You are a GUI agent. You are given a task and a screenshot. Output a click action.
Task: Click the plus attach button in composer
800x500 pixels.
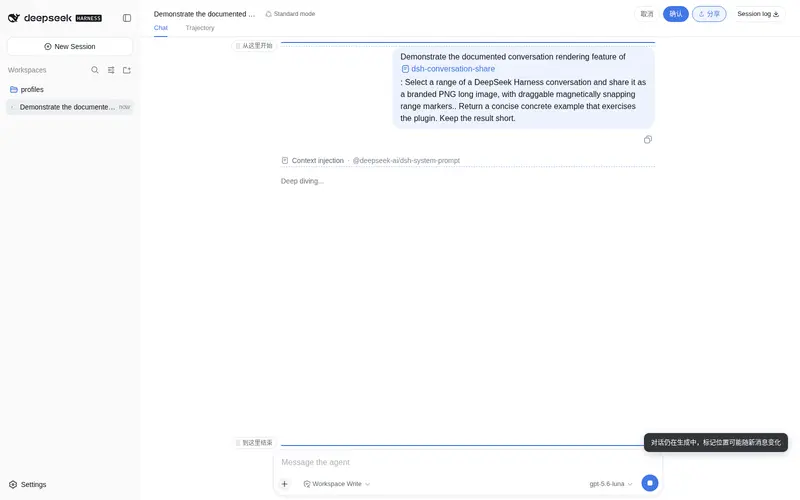click(x=285, y=484)
